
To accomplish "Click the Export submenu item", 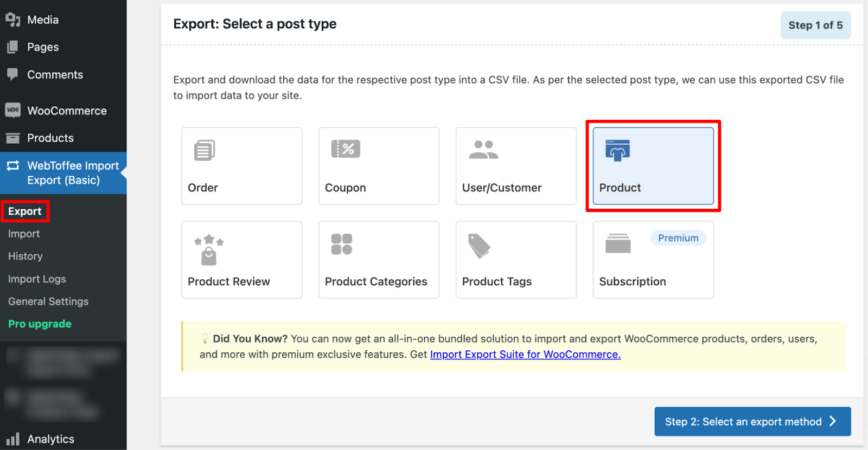I will point(25,211).
